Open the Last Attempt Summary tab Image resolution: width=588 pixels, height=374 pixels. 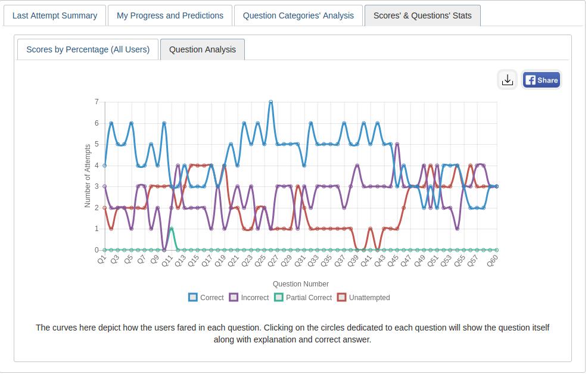pyautogui.click(x=55, y=15)
